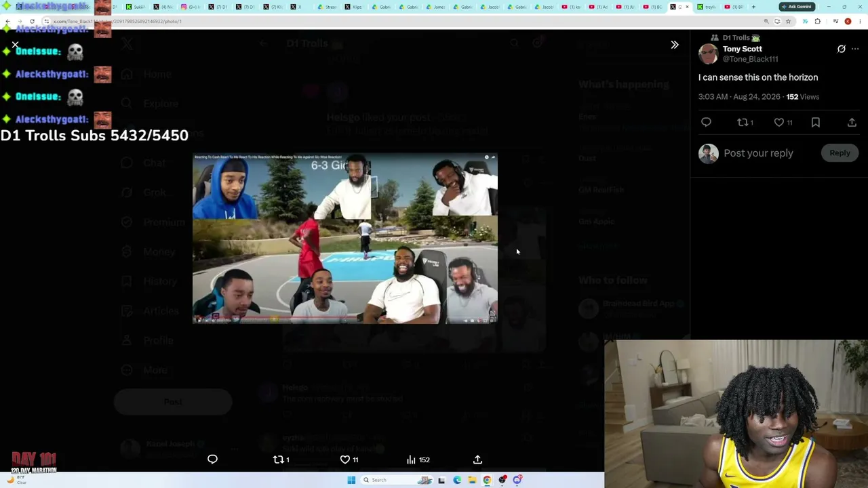Click the reply bubble under the photo
This screenshot has height=488, width=868.
212,460
